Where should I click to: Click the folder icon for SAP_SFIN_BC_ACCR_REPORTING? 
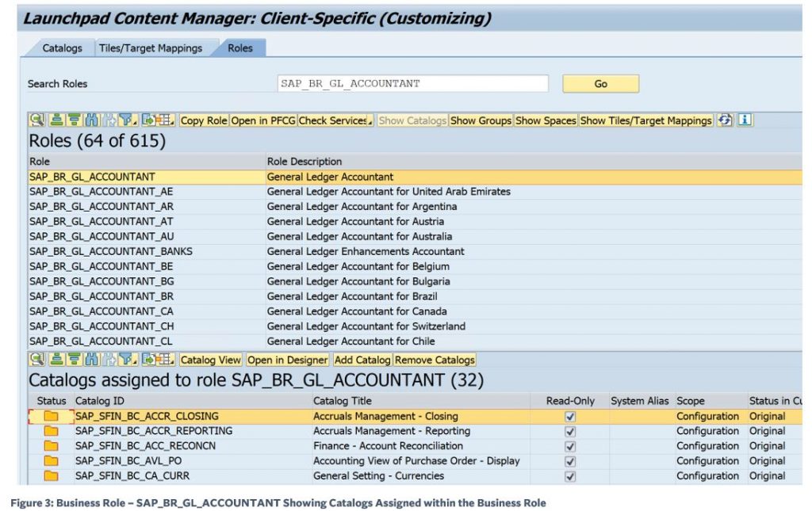[x=51, y=431]
